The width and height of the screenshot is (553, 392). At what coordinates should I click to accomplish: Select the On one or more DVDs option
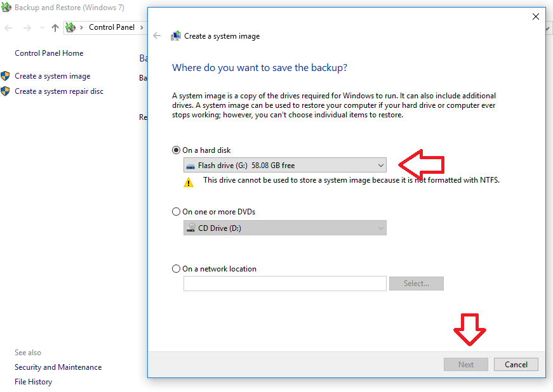177,212
